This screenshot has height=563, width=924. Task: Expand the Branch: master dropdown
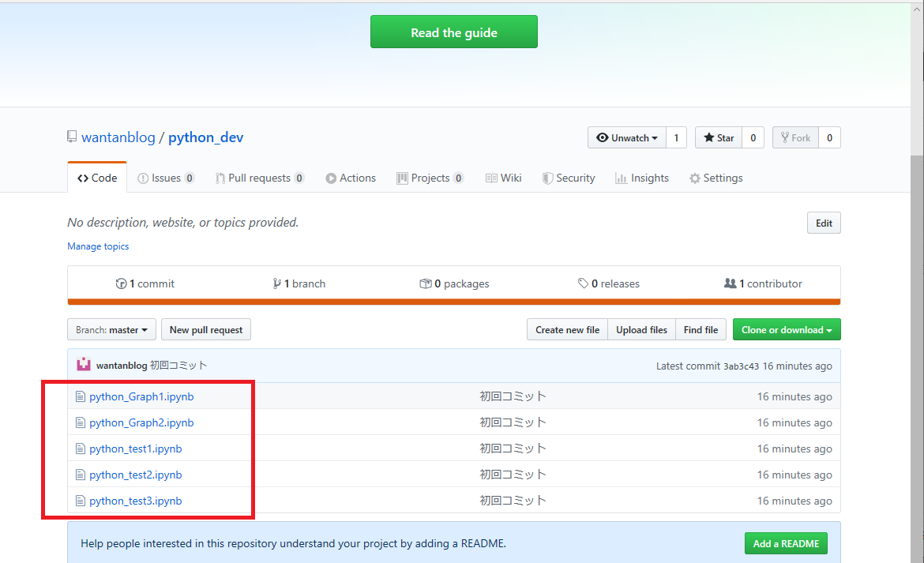[x=111, y=330]
